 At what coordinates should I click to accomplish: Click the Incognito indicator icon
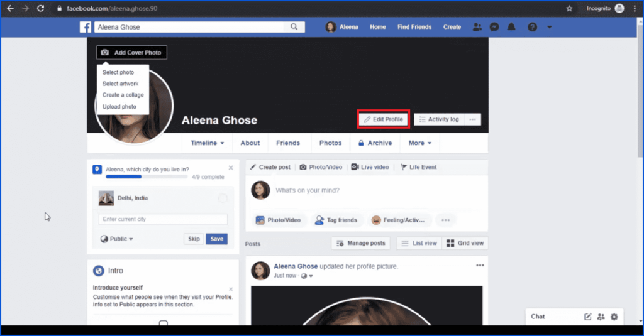[x=619, y=8]
